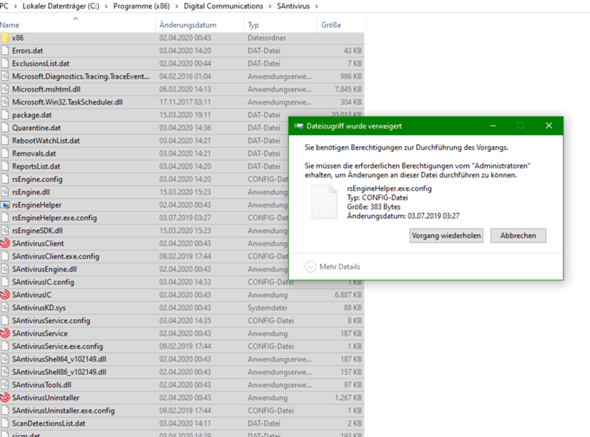Screen dimensions: 590x437
Task: Expand chevron after Lokaler Datenträger (C:)
Action: click(x=106, y=6)
